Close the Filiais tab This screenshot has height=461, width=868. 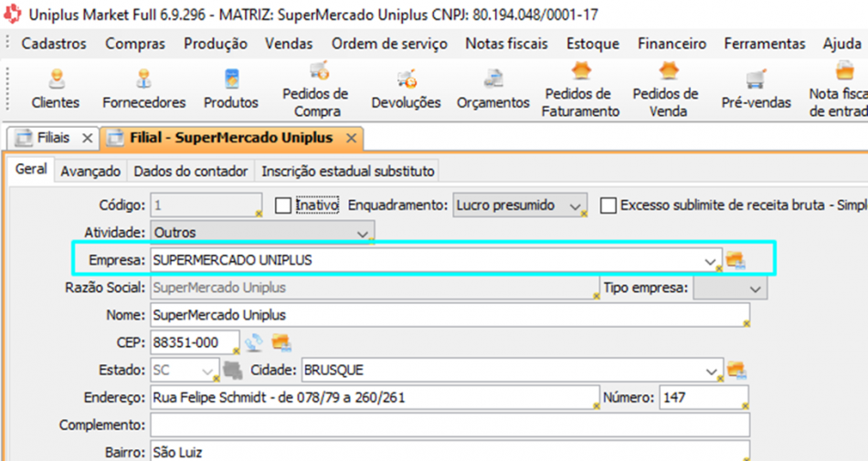87,138
